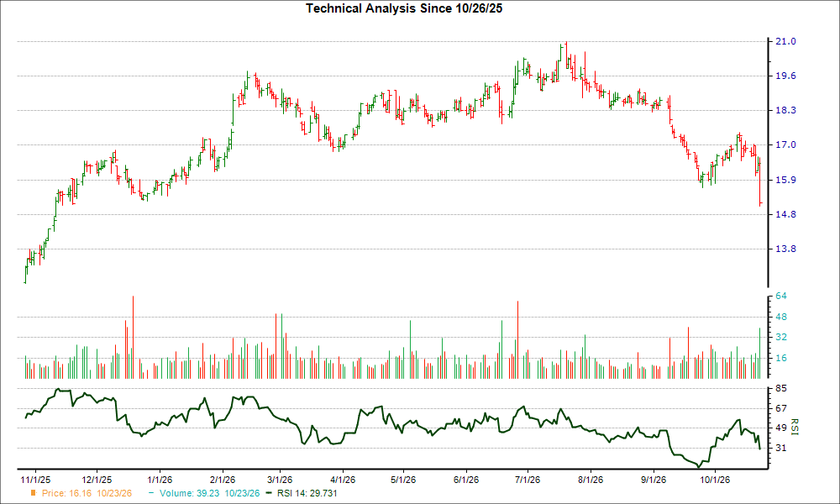Click the vertical RSI axis title
Viewport: 840px width, 504px height.
pyautogui.click(x=794, y=428)
